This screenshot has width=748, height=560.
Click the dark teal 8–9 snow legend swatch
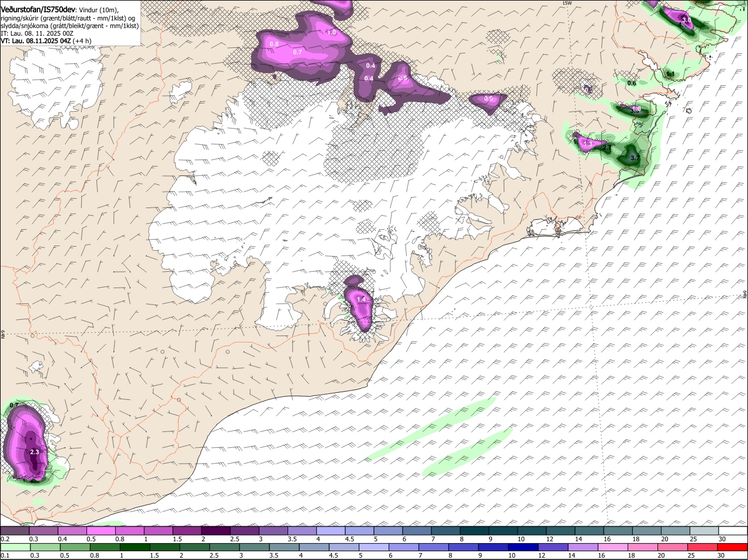[x=475, y=531]
